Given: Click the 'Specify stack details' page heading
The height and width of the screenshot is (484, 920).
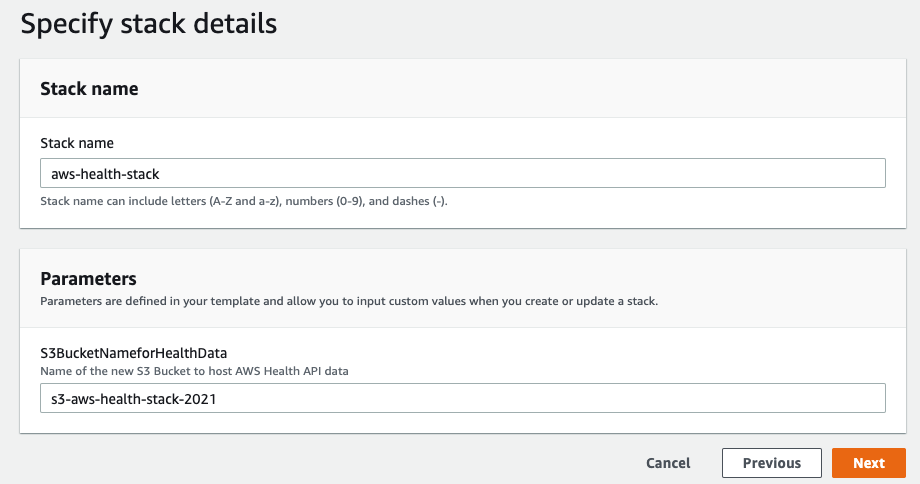Looking at the screenshot, I should click(148, 24).
